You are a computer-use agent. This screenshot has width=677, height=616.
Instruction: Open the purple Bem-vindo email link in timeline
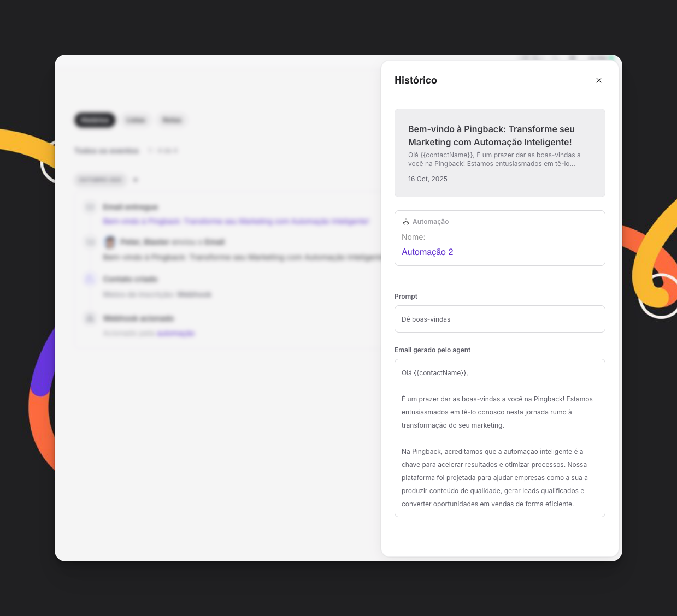click(236, 221)
